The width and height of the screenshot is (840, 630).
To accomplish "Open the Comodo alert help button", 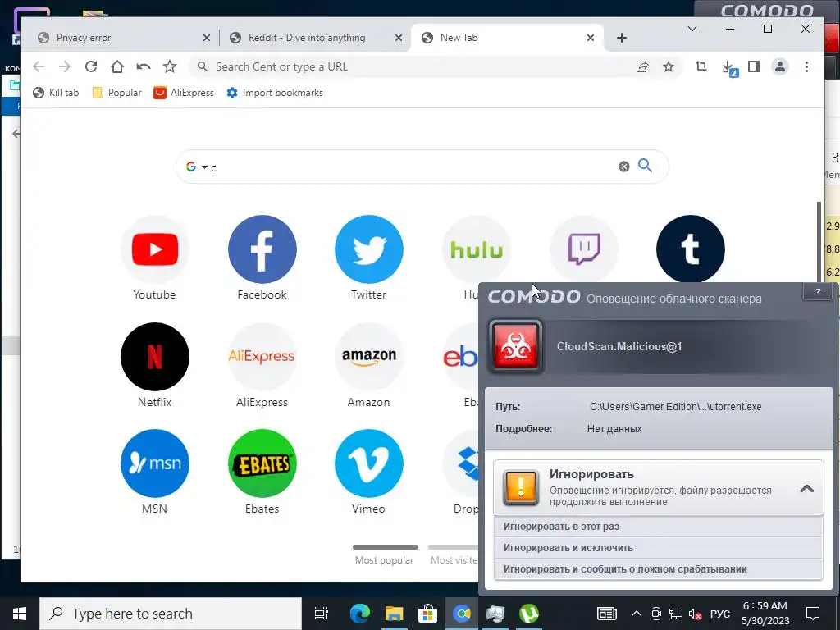I will tap(818, 291).
